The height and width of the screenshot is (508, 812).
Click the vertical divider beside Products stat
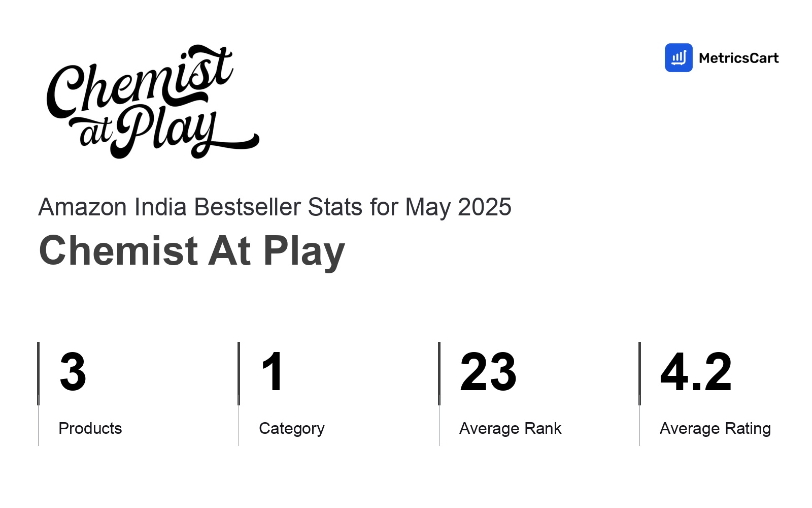click(x=38, y=394)
